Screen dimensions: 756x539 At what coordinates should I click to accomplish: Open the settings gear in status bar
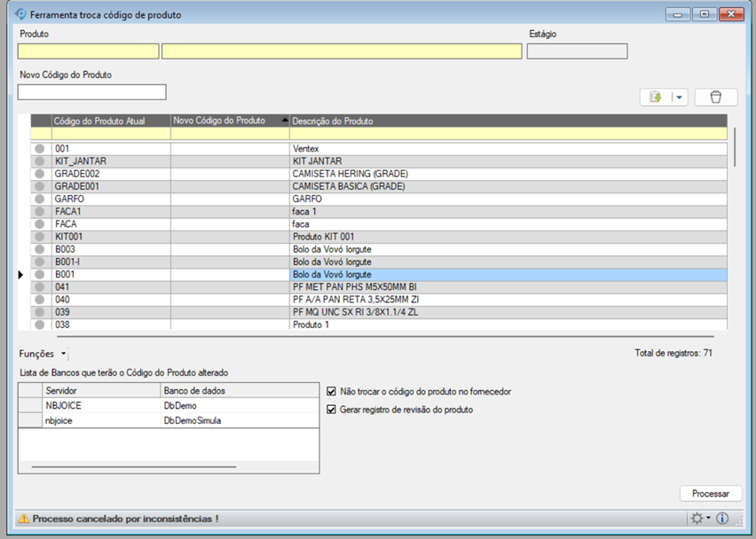point(697,519)
